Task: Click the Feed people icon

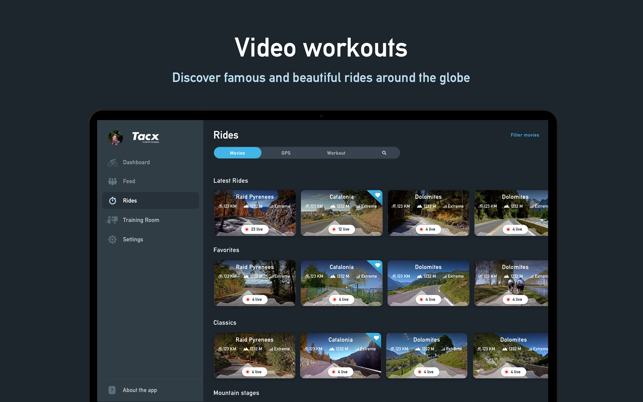Action: coord(112,181)
